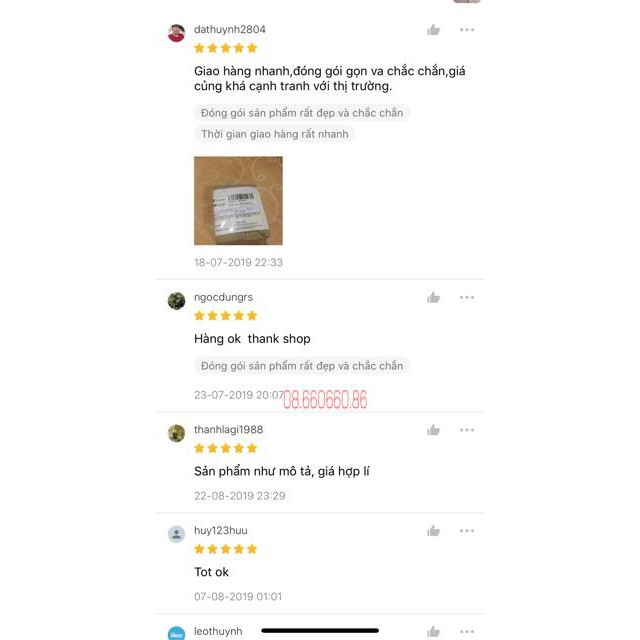
Task: Open more options for dathuynh2804's review
Action: point(467,30)
